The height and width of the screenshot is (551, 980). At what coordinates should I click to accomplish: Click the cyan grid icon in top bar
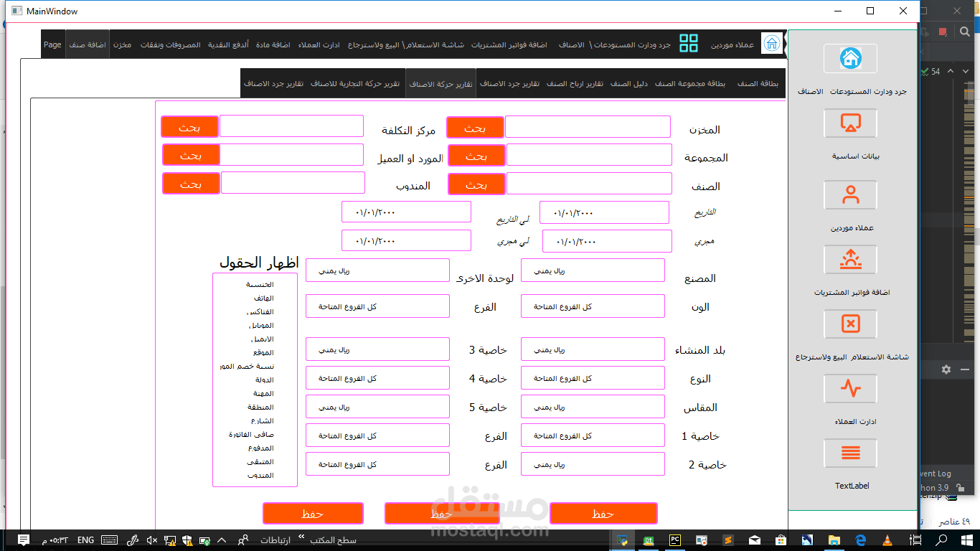click(x=689, y=44)
